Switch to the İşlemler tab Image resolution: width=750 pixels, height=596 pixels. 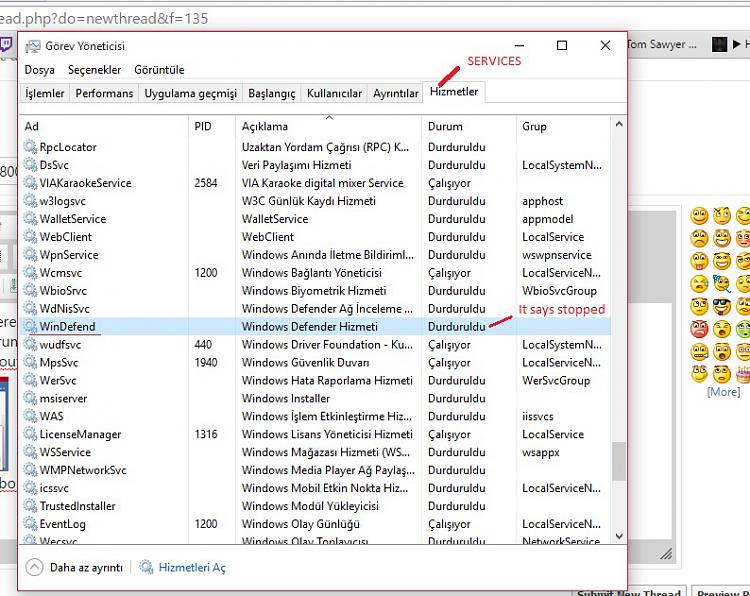pos(44,93)
